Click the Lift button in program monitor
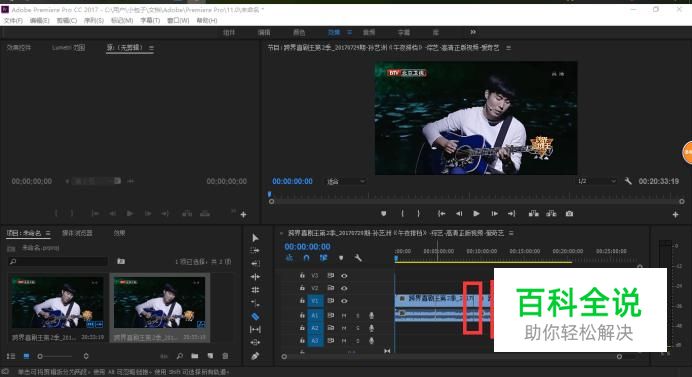This screenshot has height=377, width=692. pyautogui.click(x=534, y=214)
